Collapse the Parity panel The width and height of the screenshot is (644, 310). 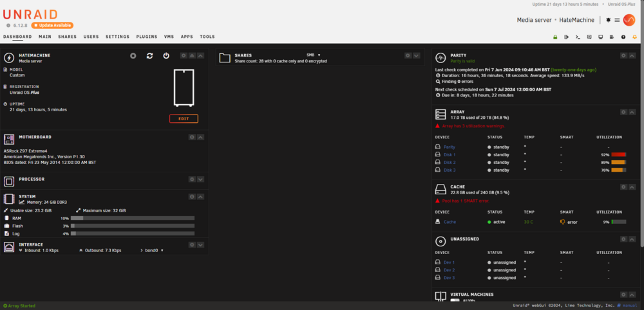(632, 56)
